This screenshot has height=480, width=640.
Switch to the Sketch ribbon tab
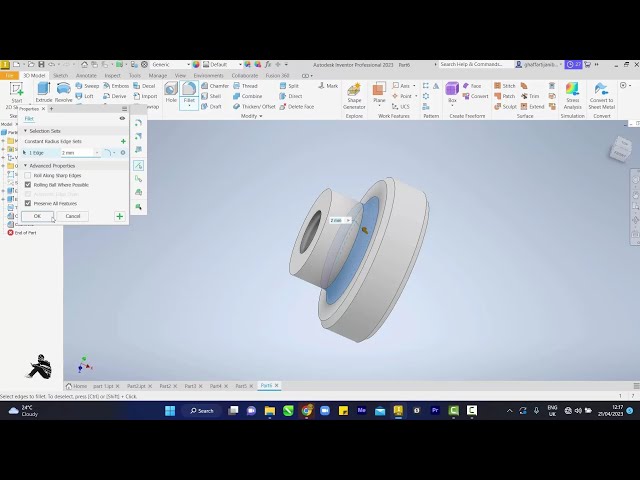point(60,76)
